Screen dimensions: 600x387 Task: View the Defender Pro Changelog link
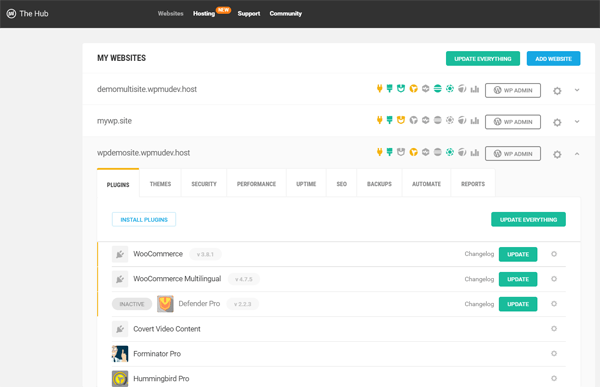[479, 304]
